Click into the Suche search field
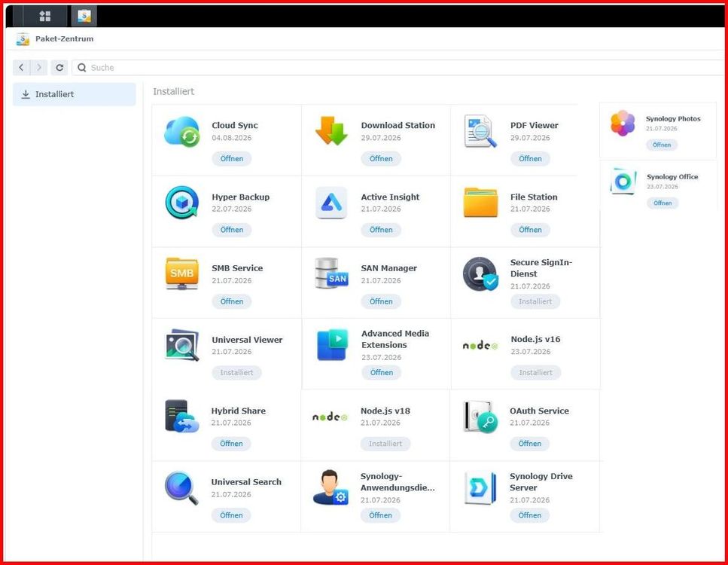The width and height of the screenshot is (728, 565). [x=400, y=67]
